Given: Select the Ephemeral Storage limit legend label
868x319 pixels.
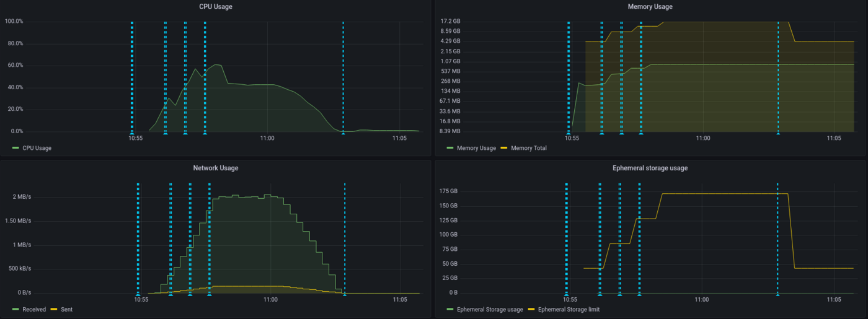Looking at the screenshot, I should tap(569, 309).
